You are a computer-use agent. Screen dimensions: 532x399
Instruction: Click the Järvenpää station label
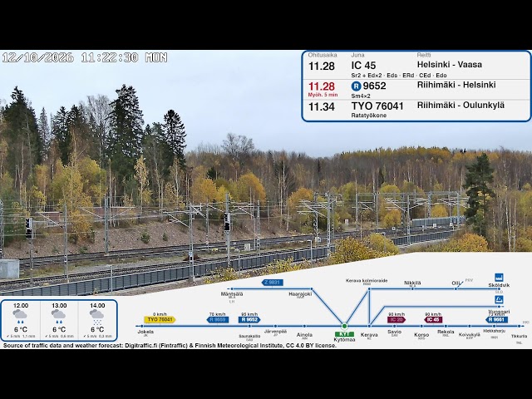(275, 332)
